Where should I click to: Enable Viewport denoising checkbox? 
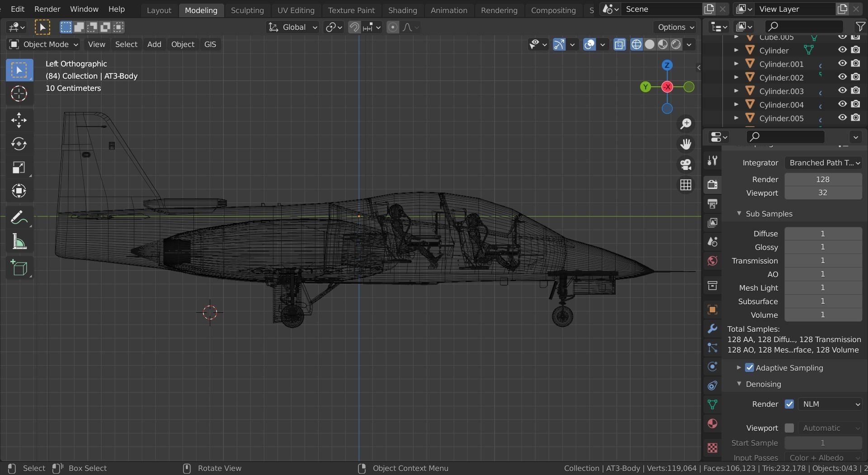tap(789, 428)
